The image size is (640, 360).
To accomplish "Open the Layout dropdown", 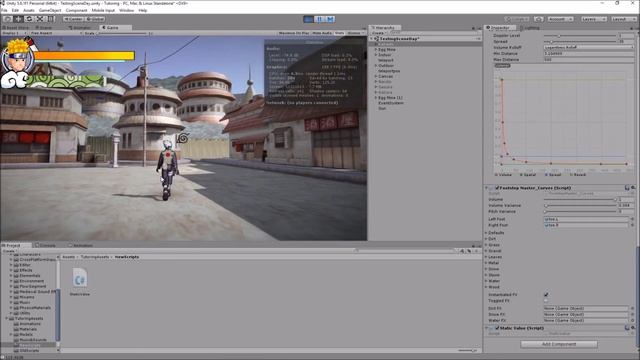I will (623, 19).
